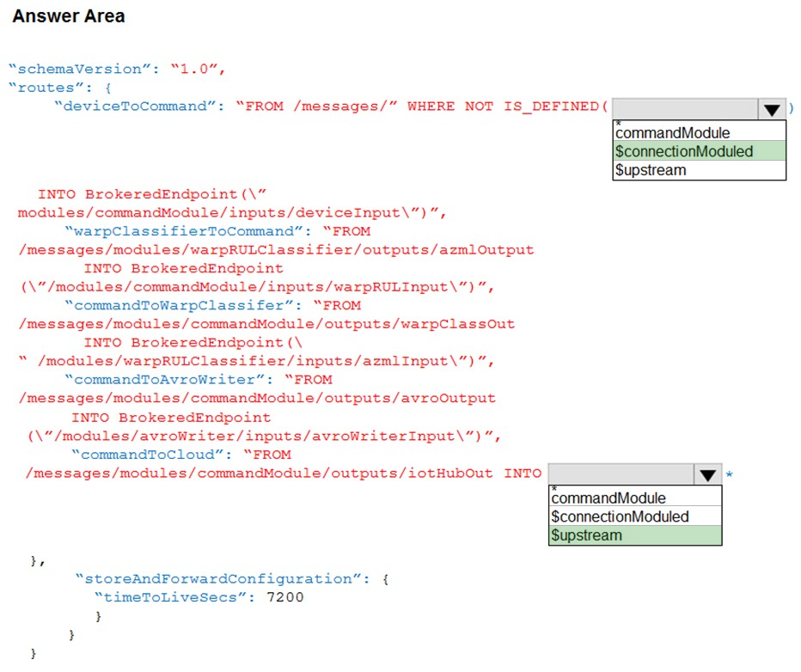Pick $upstream in the IS_DEFINED dropdown list

click(x=699, y=170)
